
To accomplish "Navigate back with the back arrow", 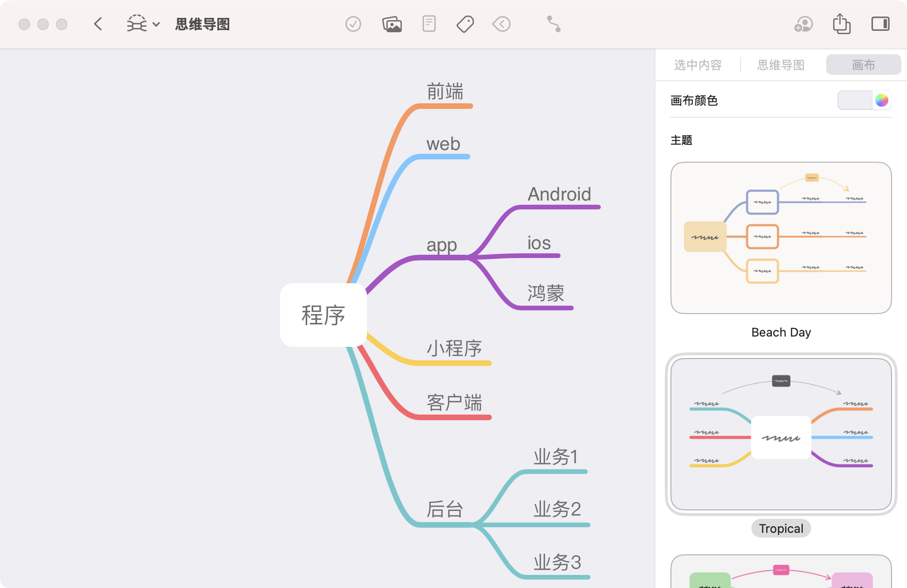I will pos(98,24).
